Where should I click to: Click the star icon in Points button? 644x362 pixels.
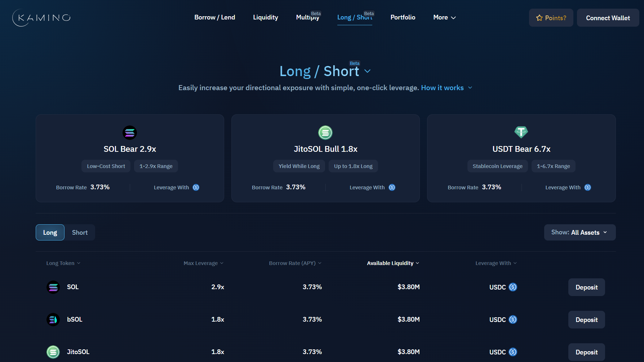click(539, 18)
